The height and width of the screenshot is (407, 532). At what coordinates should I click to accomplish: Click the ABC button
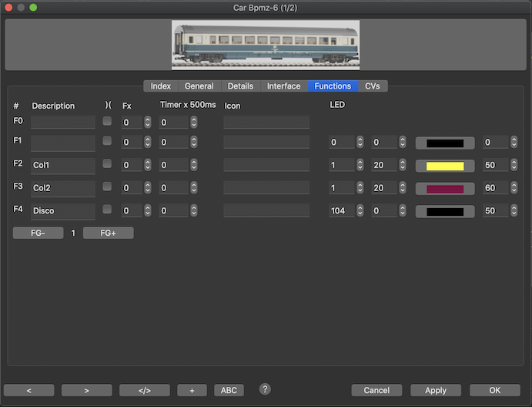pos(229,390)
